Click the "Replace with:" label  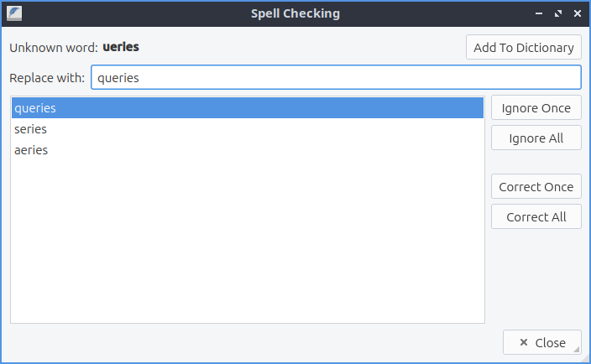[47, 78]
